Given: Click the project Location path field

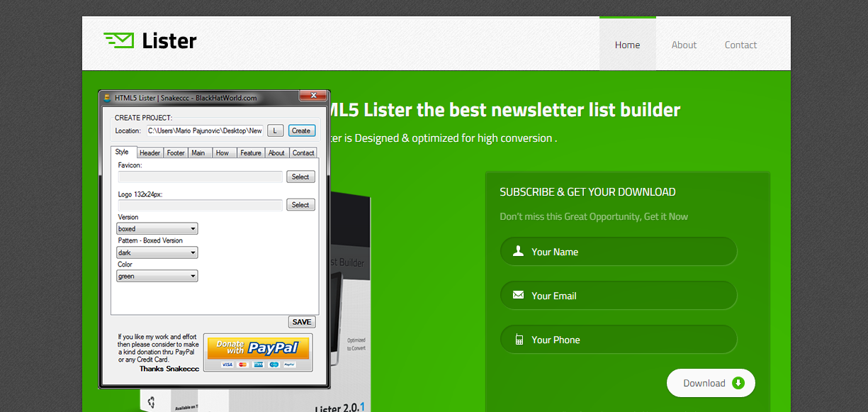Looking at the screenshot, I should coord(205,130).
